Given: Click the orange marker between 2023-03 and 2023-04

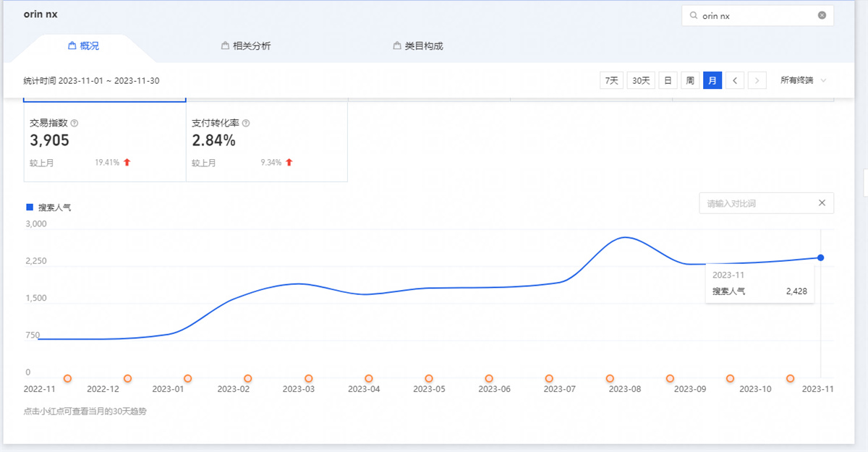Looking at the screenshot, I should pyautogui.click(x=308, y=378).
